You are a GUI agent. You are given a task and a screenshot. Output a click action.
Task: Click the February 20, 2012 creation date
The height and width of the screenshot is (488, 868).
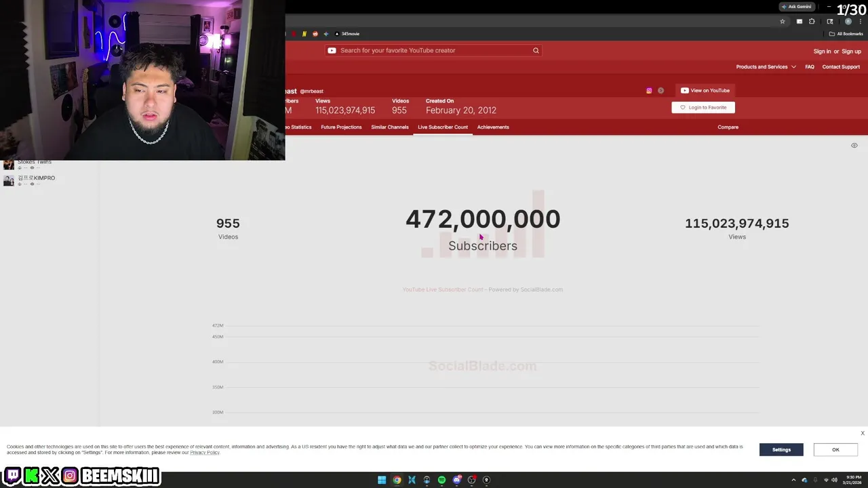click(461, 110)
